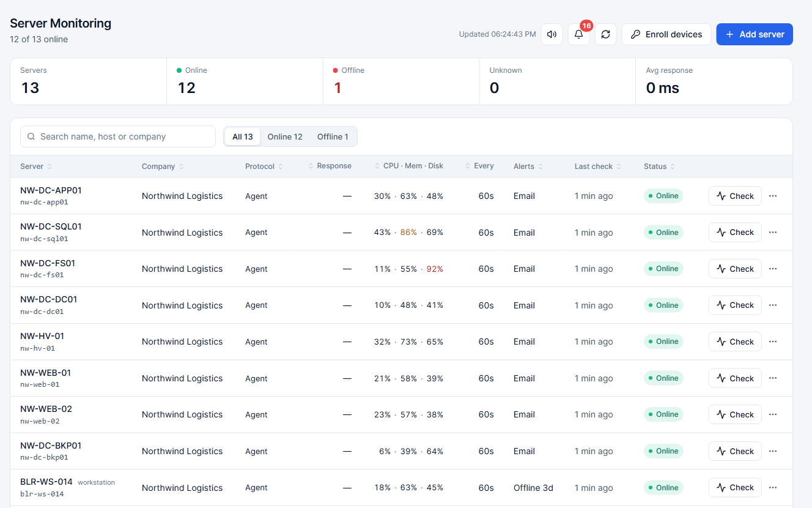Mute alert sounds with the speaker icon

(x=552, y=34)
